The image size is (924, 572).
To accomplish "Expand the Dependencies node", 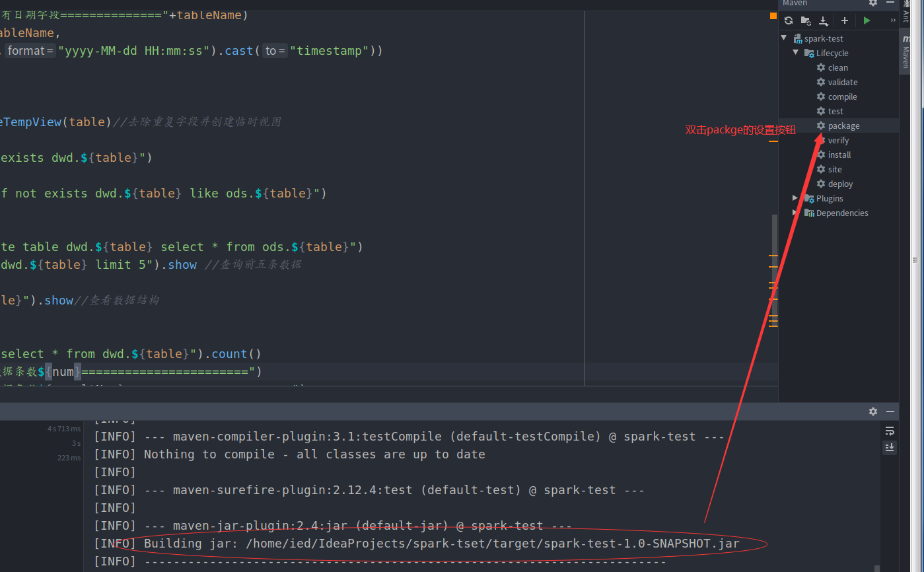I will pyautogui.click(x=795, y=213).
